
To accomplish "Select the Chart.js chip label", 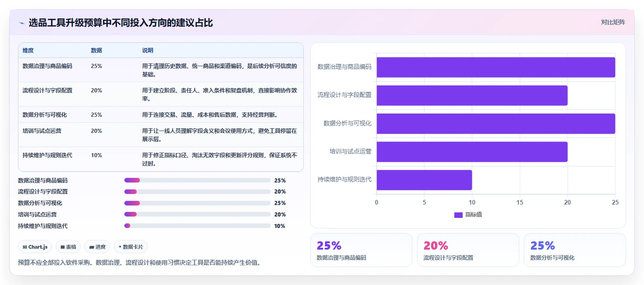I will (x=38, y=247).
